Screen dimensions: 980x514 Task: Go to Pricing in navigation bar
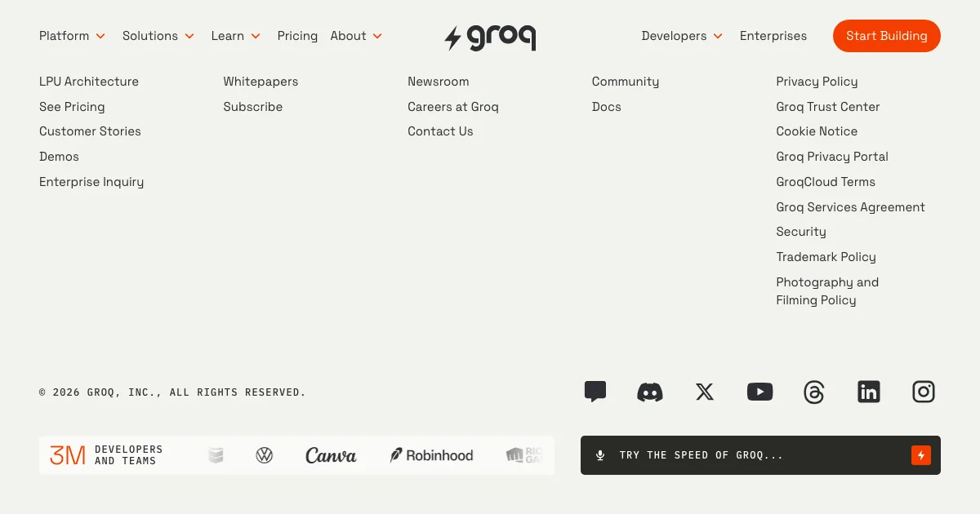pos(297,36)
